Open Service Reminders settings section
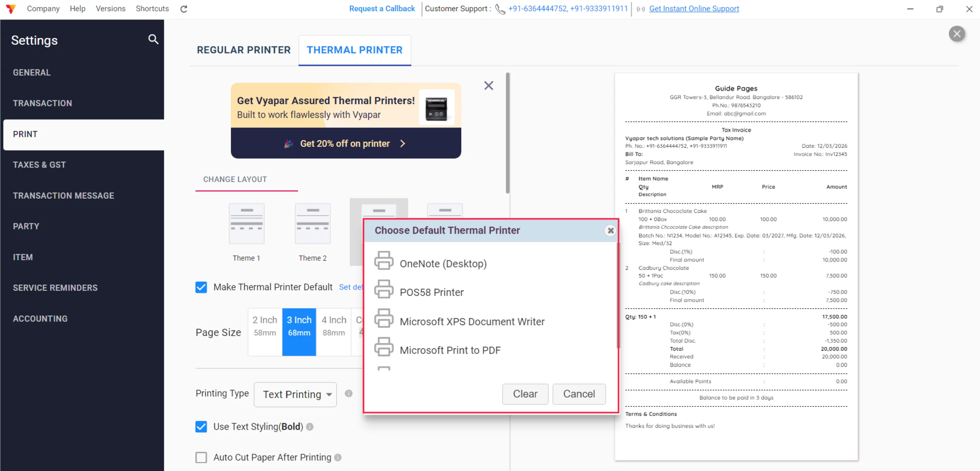This screenshot has width=980, height=471. pyautogui.click(x=82, y=288)
